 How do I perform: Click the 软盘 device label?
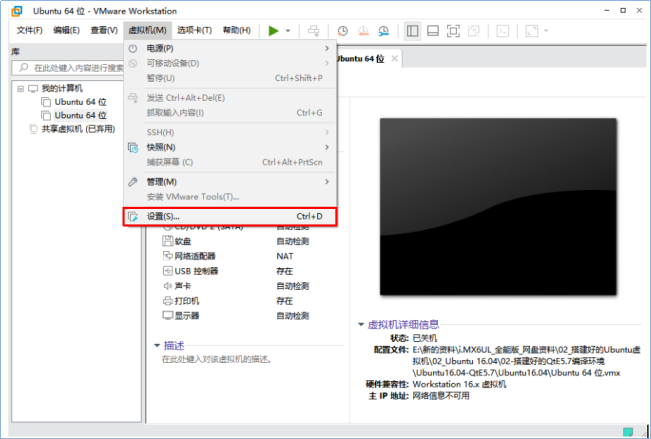(183, 241)
